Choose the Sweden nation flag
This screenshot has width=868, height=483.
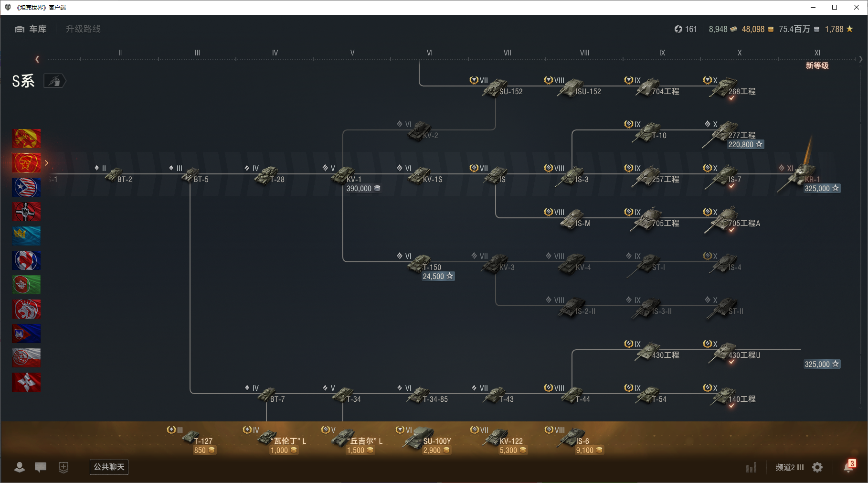point(26,236)
